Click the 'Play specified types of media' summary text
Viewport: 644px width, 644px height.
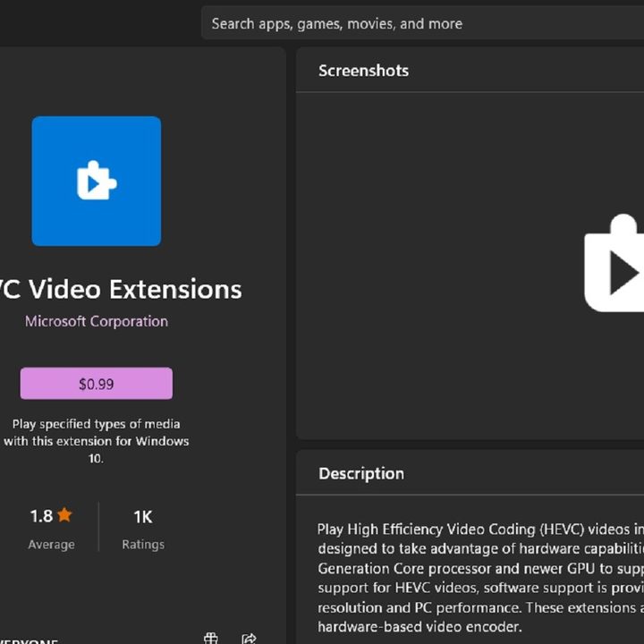97,441
